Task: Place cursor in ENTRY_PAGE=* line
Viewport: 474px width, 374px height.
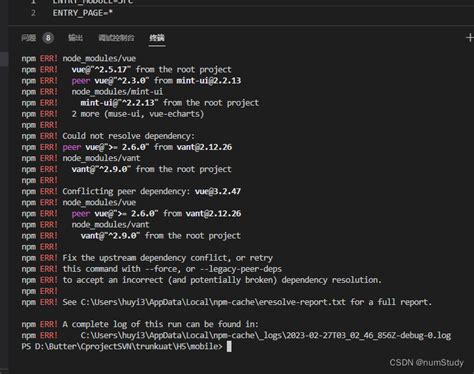Action: click(83, 13)
